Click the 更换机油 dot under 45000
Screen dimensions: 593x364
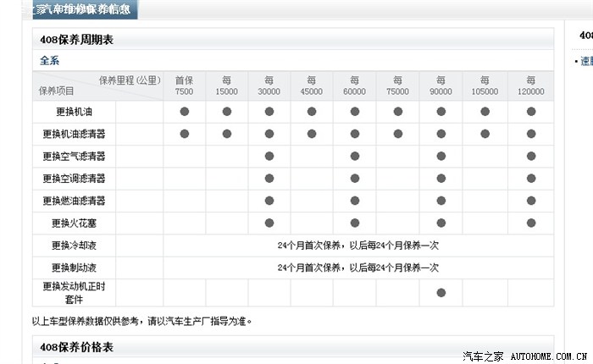312,112
